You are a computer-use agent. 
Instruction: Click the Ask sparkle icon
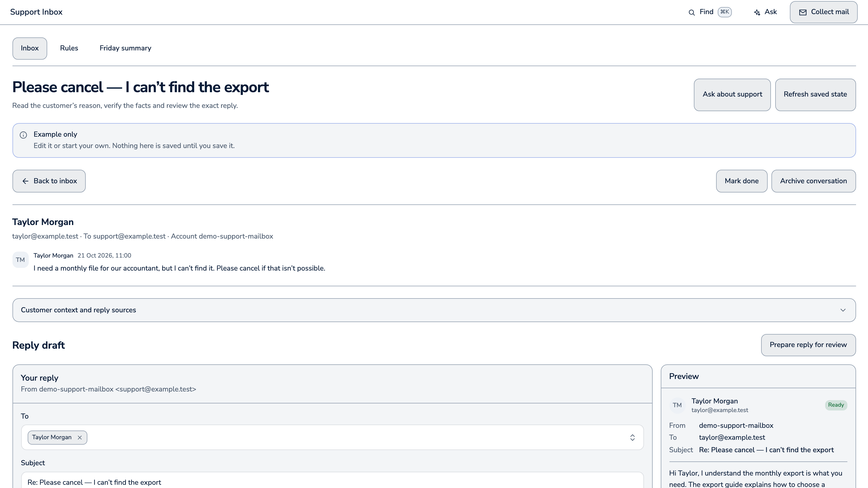tap(757, 12)
